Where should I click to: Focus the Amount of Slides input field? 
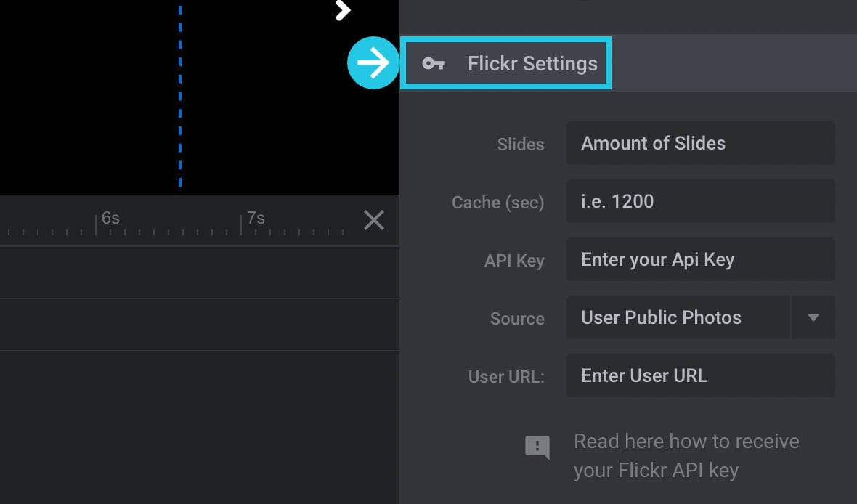click(700, 143)
